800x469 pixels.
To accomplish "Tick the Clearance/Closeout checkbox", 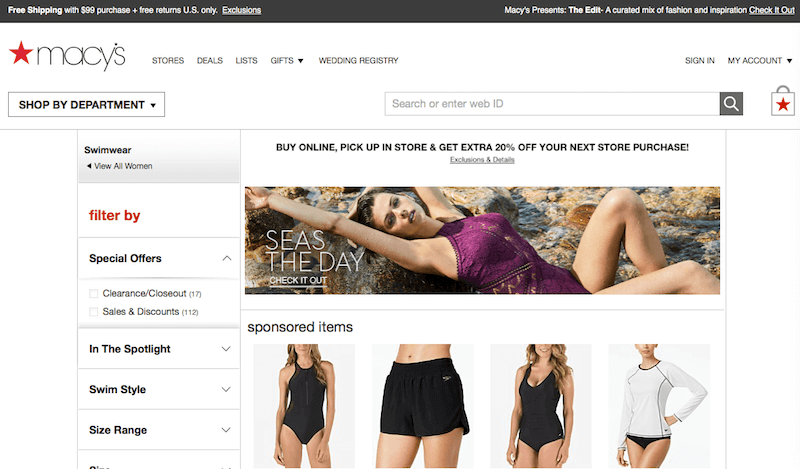I will pos(93,293).
